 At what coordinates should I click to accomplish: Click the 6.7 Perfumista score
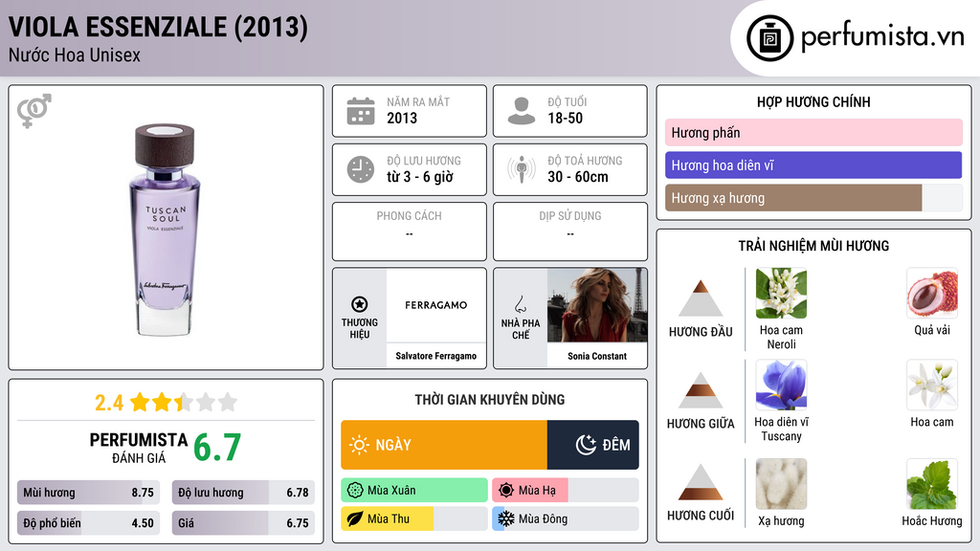click(217, 448)
